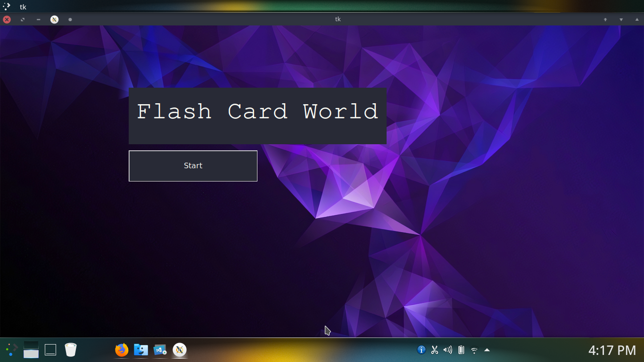This screenshot has height=362, width=644.
Task: Click the show desktop icon
Action: tap(50, 350)
